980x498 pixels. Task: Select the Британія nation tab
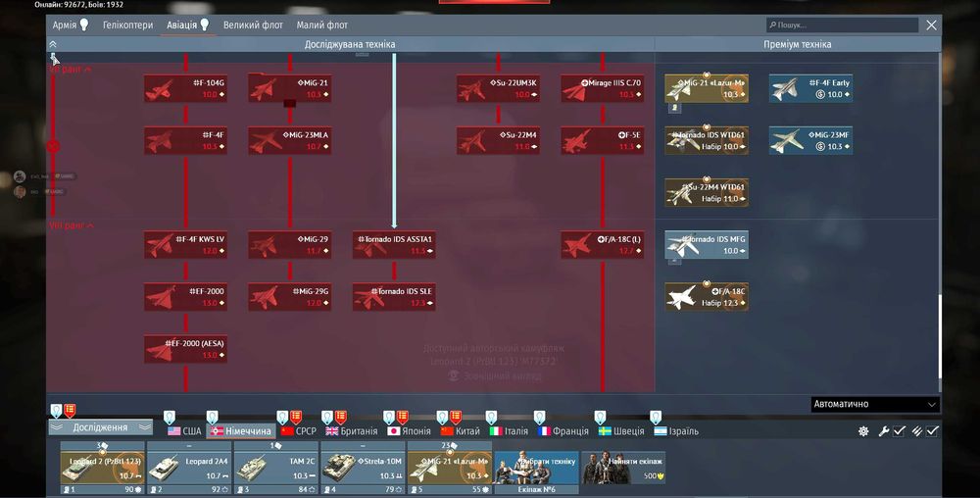pos(351,431)
